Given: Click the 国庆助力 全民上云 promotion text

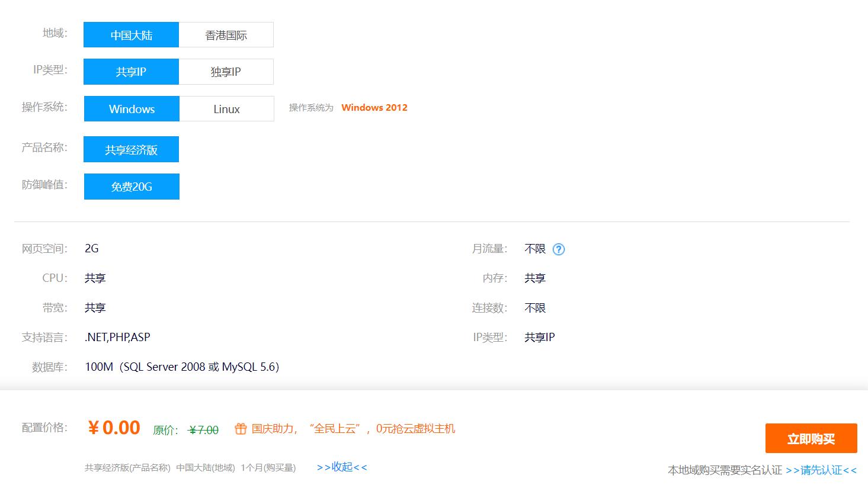Looking at the screenshot, I should [x=353, y=429].
